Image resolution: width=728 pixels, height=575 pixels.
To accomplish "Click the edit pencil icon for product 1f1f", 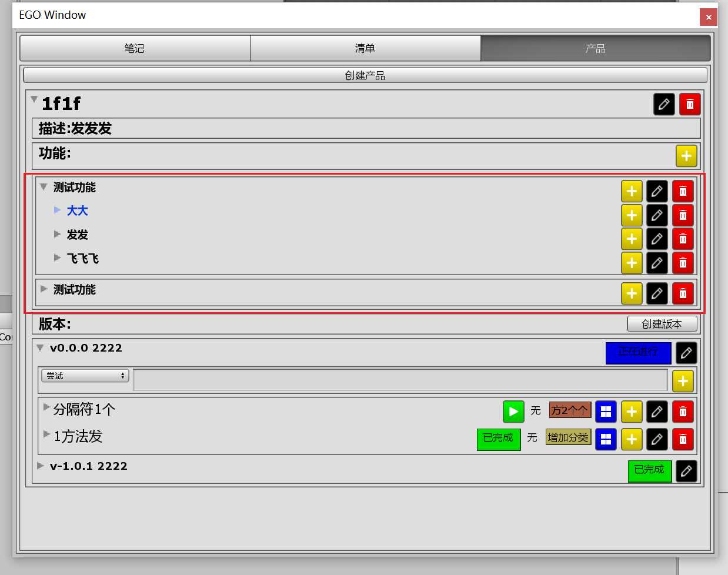I will tap(664, 105).
